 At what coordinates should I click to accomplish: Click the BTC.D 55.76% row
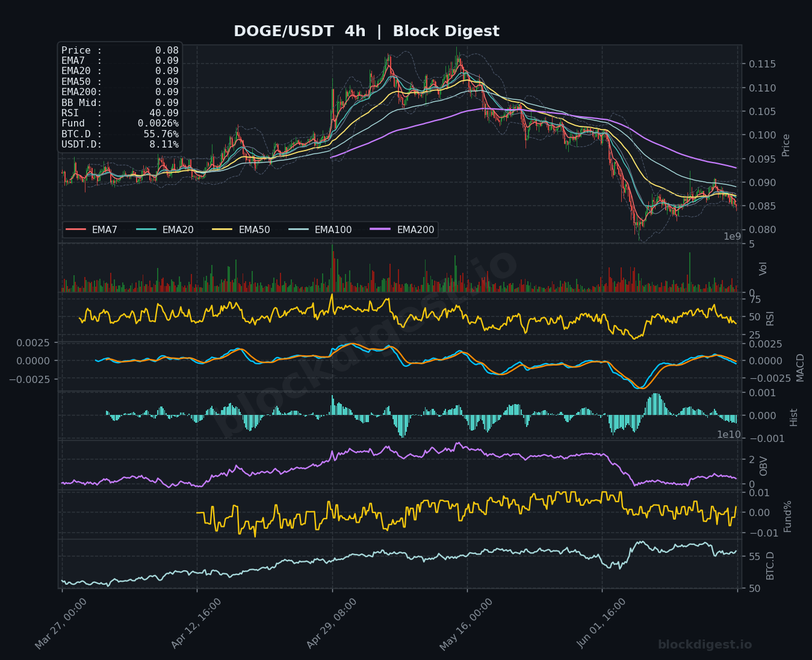[120, 134]
